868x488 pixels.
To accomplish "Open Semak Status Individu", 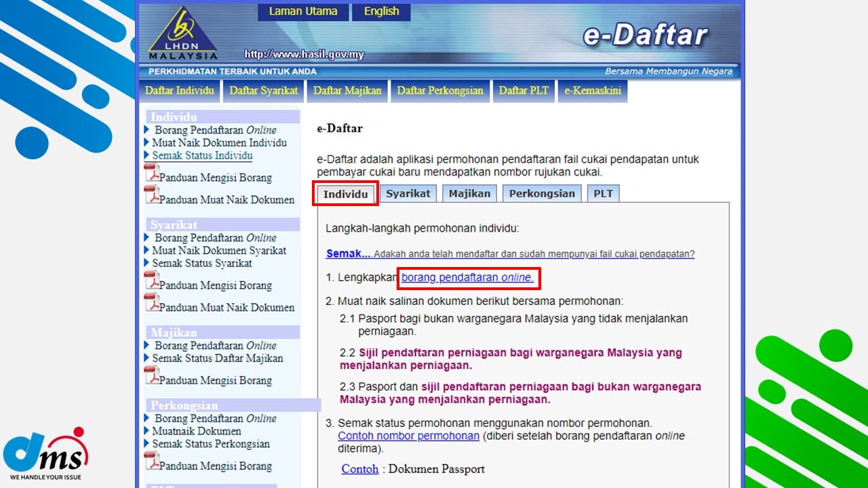I will (202, 156).
